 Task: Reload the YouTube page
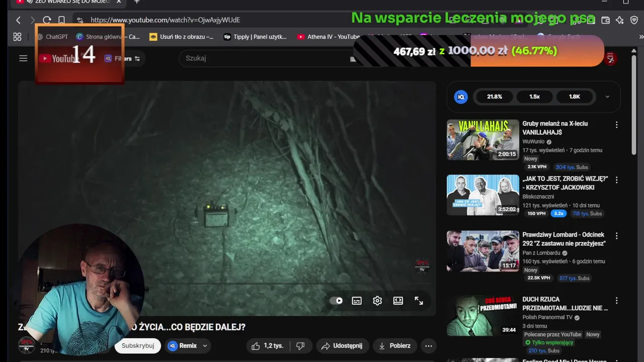pos(47,20)
